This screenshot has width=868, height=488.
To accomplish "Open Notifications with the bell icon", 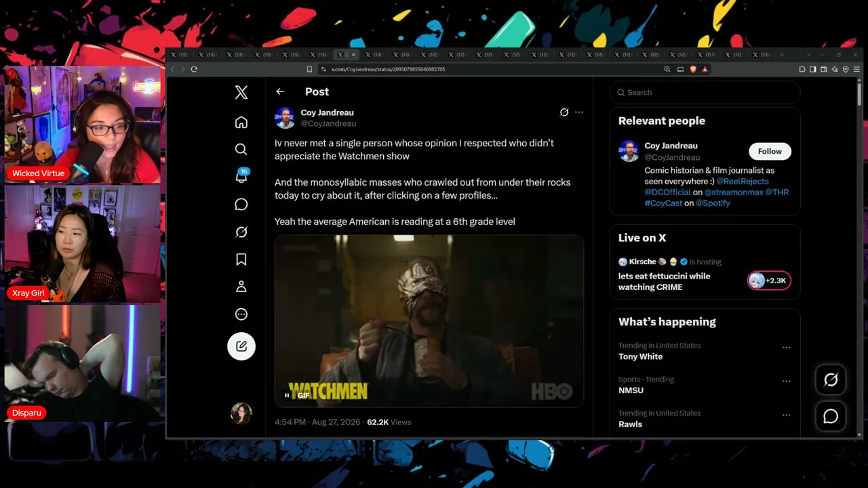I will coord(241,176).
